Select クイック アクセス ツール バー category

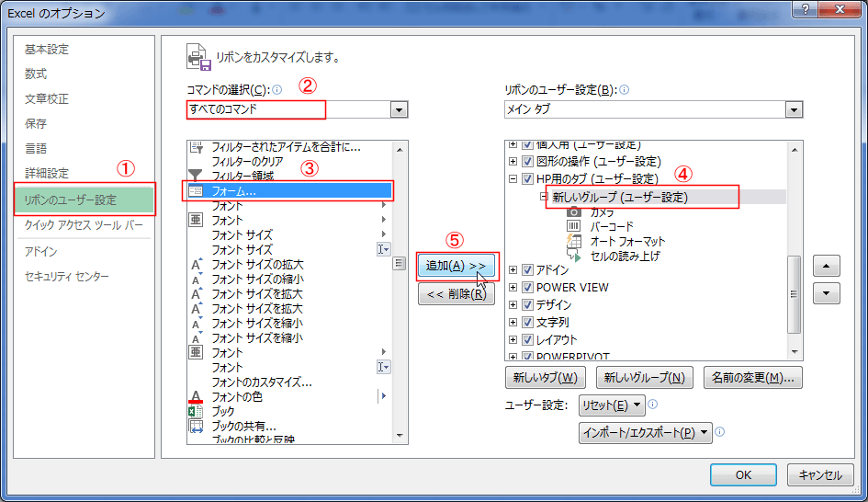(84, 225)
